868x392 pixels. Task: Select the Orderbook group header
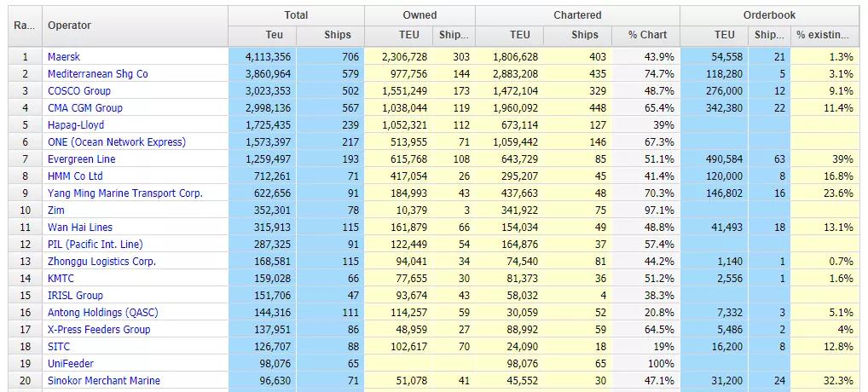768,15
